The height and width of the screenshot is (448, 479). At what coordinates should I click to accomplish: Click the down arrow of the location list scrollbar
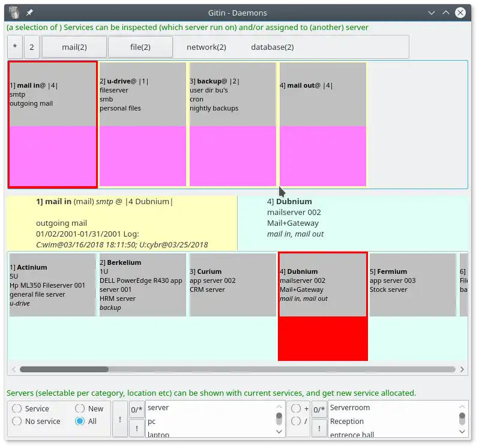[462, 432]
